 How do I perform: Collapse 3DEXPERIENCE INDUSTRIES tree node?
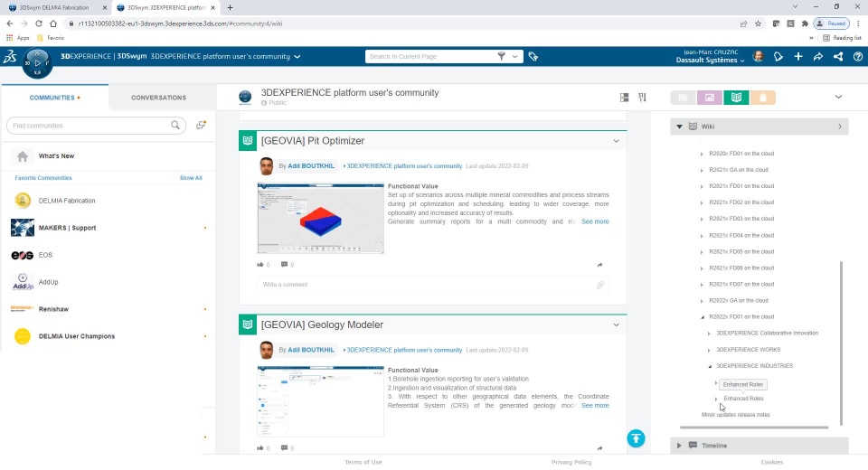tap(710, 366)
